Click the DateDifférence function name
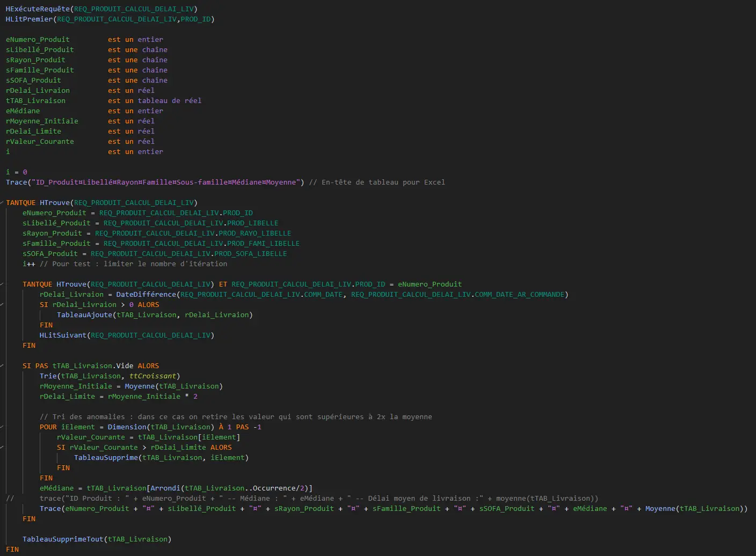Viewport: 756px width, 556px height. [146, 294]
